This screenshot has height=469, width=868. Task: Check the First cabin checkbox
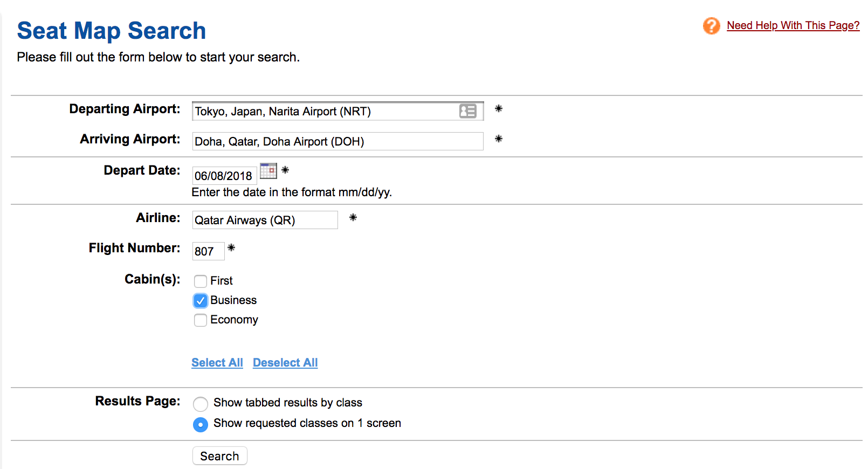(201, 281)
